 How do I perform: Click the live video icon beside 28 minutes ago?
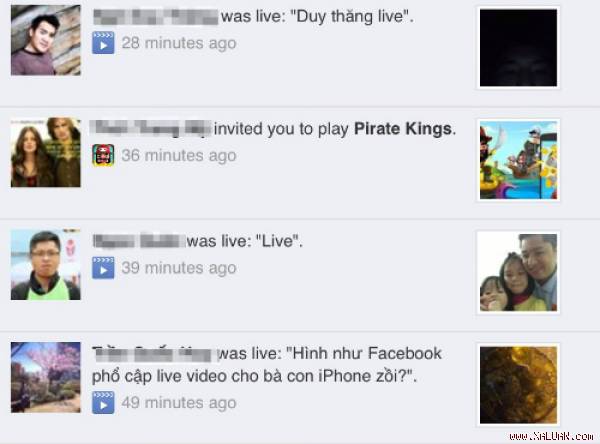tap(103, 42)
